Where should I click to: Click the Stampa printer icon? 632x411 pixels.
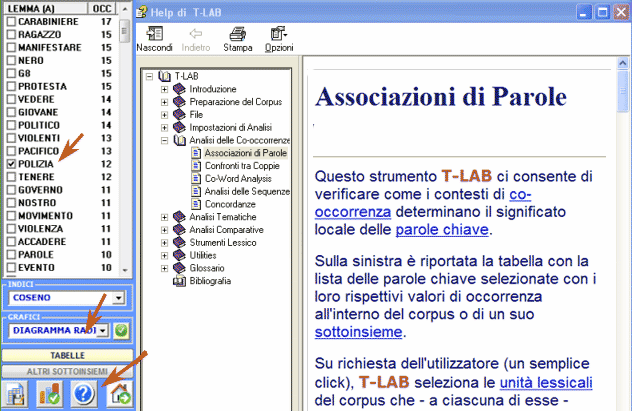238,34
